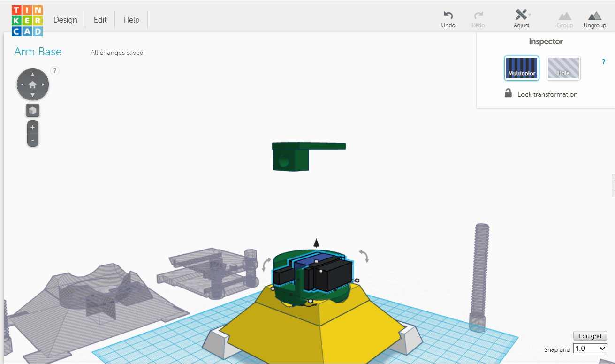Click the Group icon
615x364 pixels.
(565, 18)
